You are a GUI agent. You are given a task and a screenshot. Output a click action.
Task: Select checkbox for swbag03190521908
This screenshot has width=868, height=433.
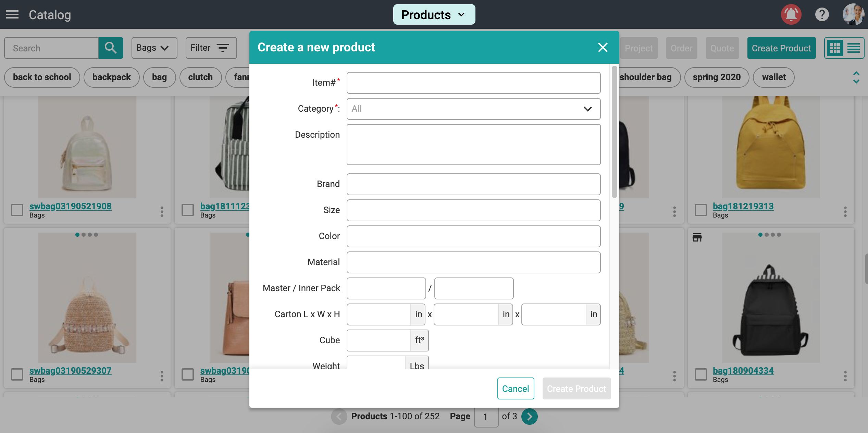pos(17,210)
